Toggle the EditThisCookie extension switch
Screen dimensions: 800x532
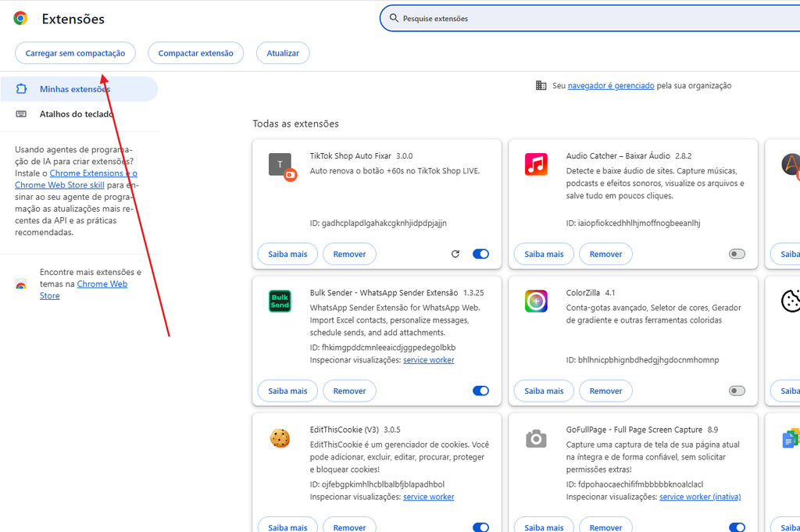[480, 527]
